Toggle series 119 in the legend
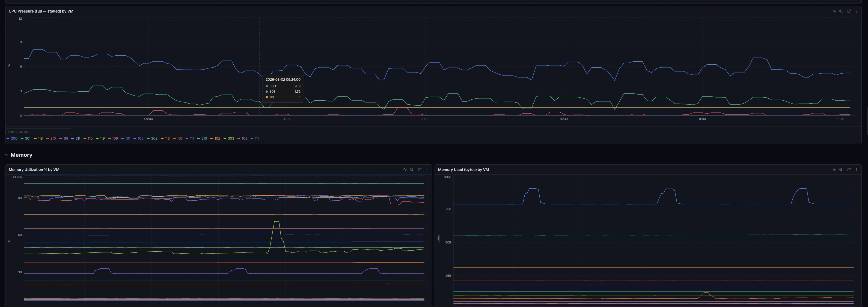This screenshot has height=307, width=868. pos(100,138)
